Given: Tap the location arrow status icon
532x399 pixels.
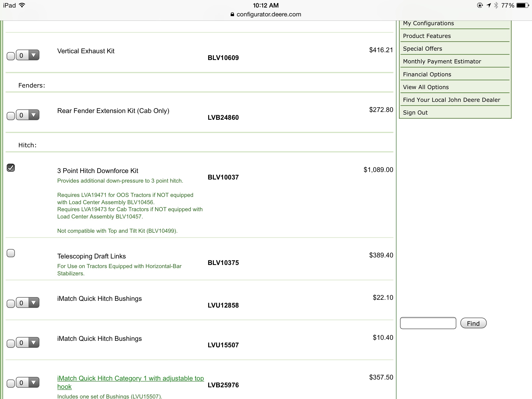Looking at the screenshot, I should point(489,5).
